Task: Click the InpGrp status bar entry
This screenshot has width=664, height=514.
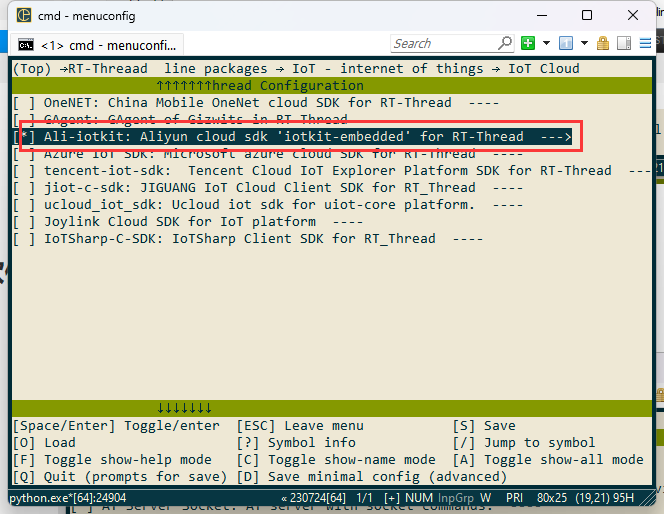Action: [456, 498]
